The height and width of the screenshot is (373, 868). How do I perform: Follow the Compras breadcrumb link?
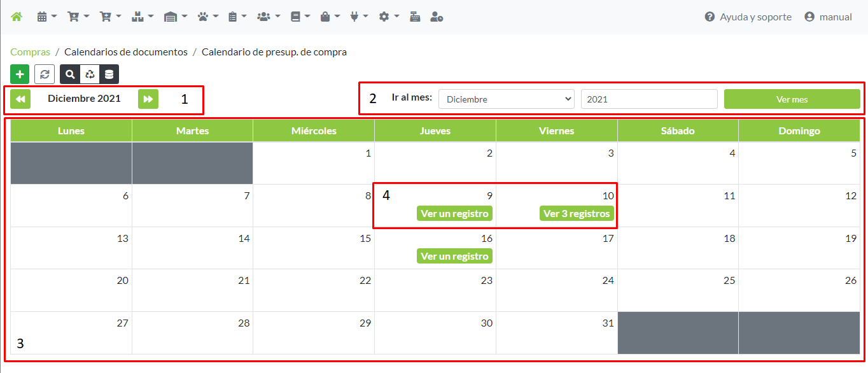coord(30,52)
